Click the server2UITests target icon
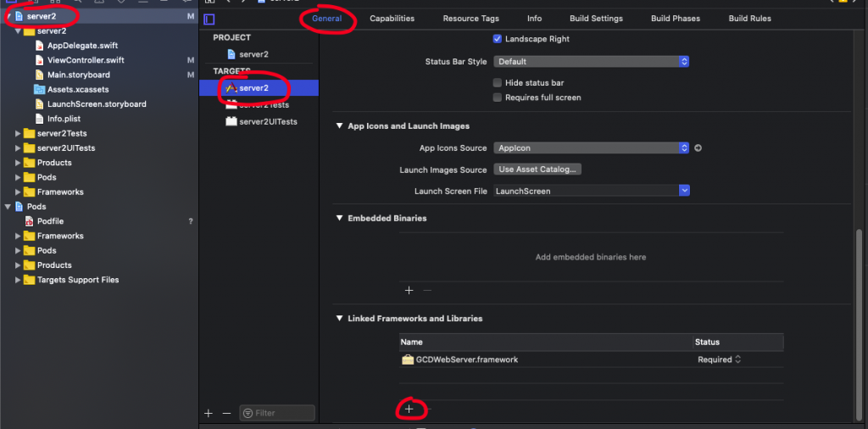Image resolution: width=868 pixels, height=429 pixels. click(231, 121)
